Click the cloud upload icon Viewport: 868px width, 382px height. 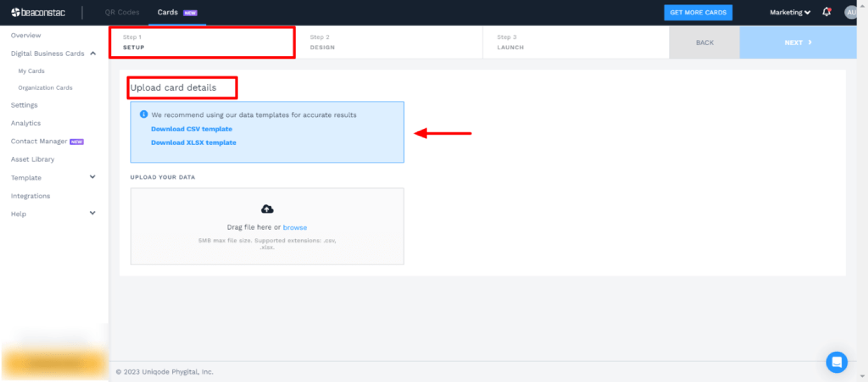tap(267, 209)
